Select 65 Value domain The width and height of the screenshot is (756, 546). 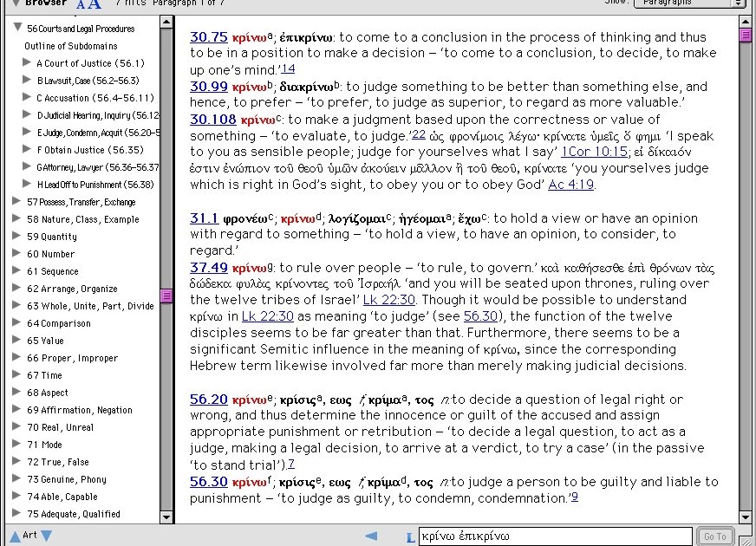point(45,341)
